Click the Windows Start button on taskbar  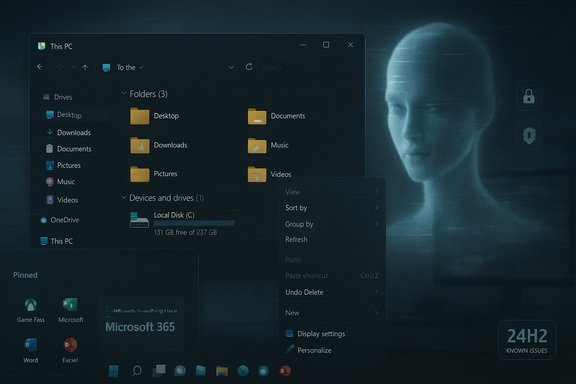pyautogui.click(x=114, y=371)
